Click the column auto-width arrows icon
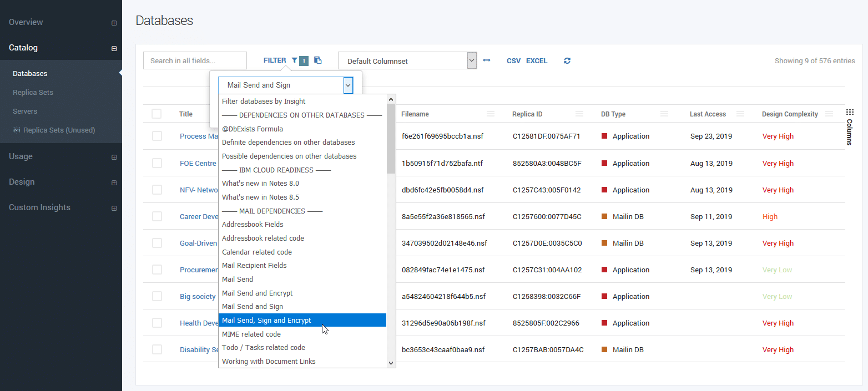 [486, 60]
